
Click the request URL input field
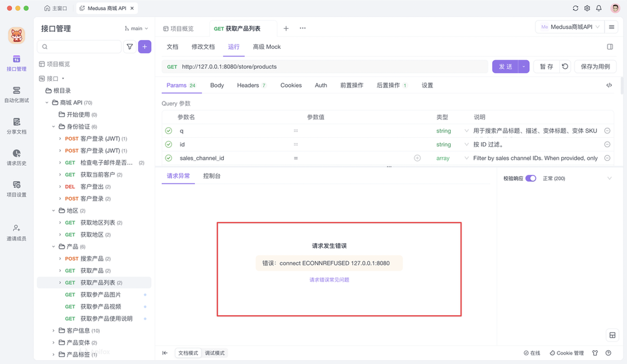pos(325,67)
